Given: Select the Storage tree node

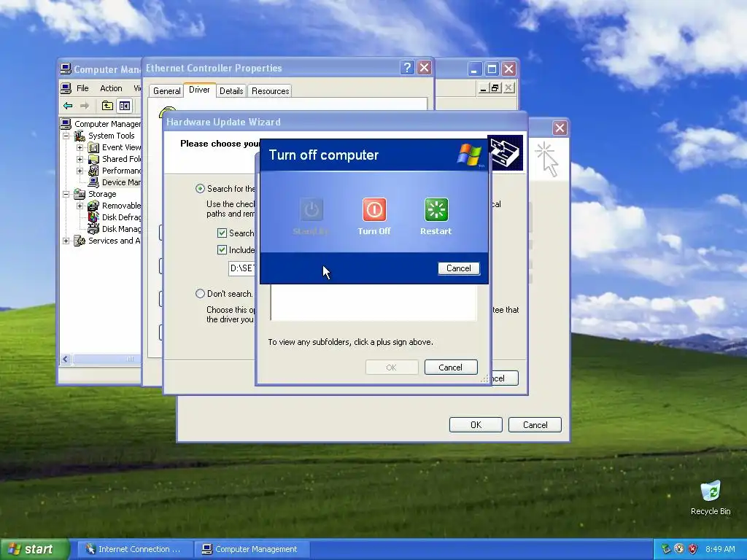Looking at the screenshot, I should point(102,194).
